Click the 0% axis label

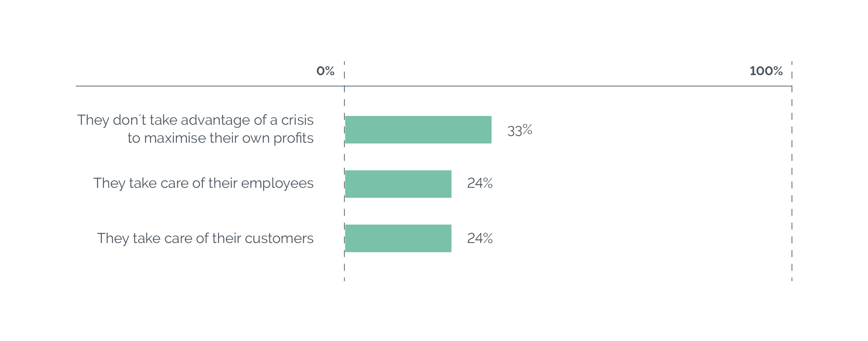coord(325,71)
